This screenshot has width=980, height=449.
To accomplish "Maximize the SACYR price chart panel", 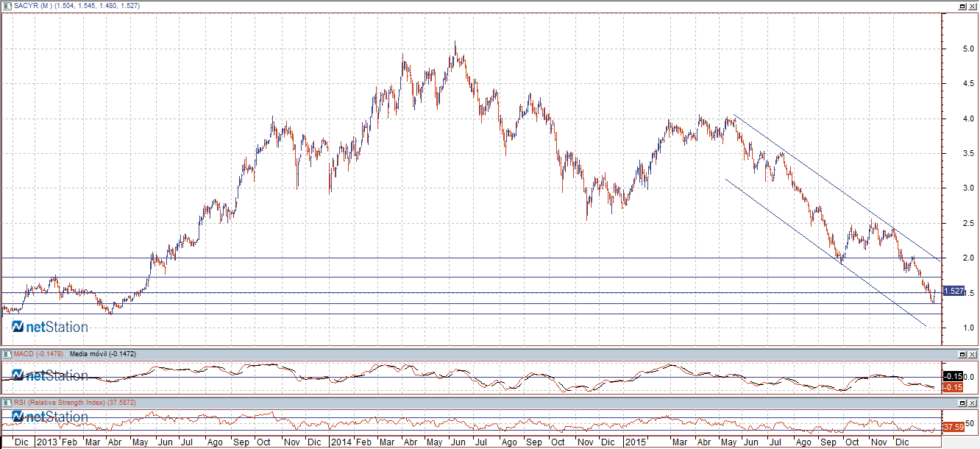I will [963, 6].
